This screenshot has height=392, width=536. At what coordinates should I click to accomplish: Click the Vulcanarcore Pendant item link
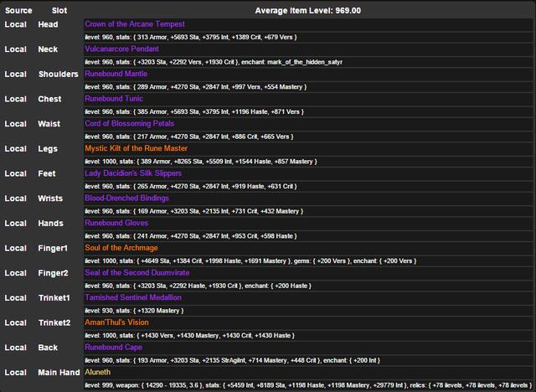coord(122,49)
